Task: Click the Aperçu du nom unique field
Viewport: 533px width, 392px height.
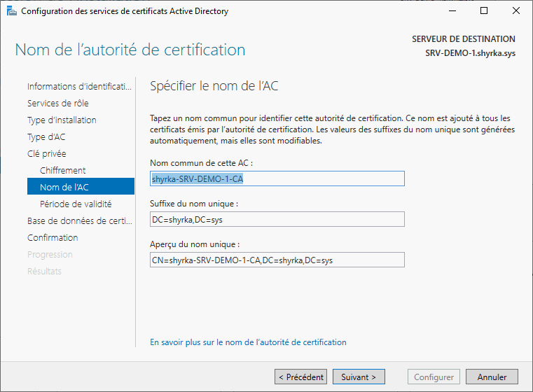Action: (277, 260)
